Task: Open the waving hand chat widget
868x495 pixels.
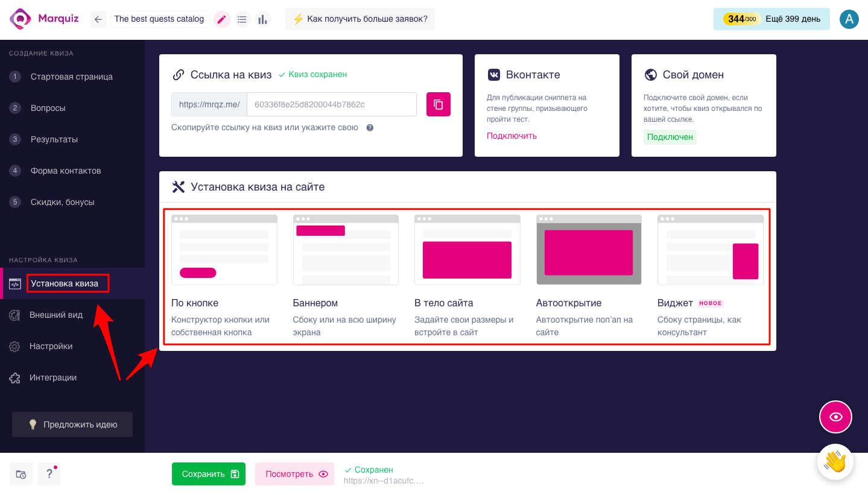Action: [x=835, y=462]
